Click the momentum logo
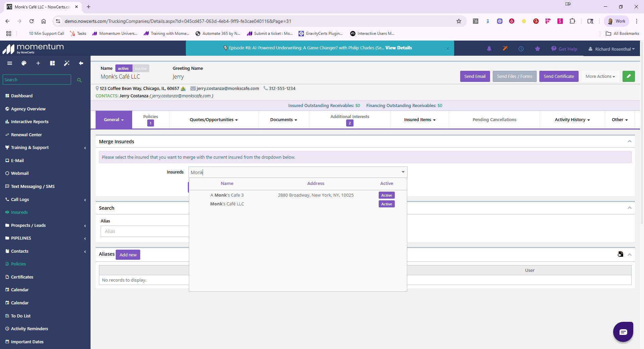This screenshot has width=644, height=349. 33,48
